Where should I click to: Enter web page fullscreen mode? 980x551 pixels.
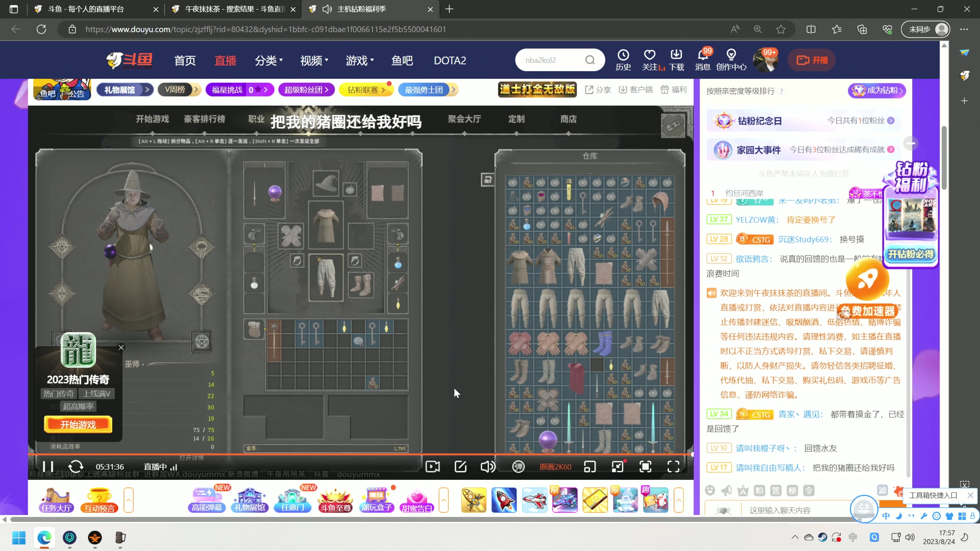tap(645, 466)
